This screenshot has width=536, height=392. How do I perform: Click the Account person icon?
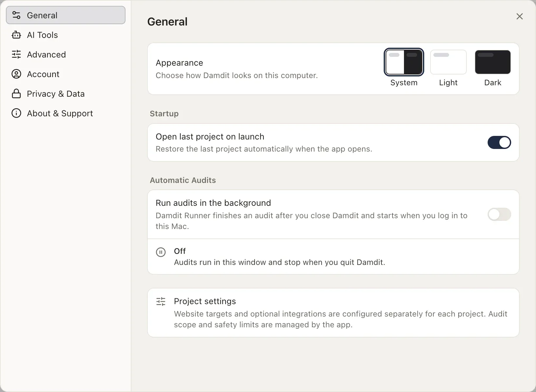pyautogui.click(x=16, y=74)
